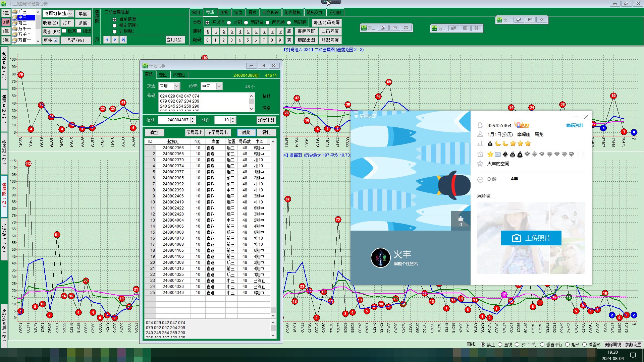
Task: Click the 上传照片 button
Action: (x=531, y=238)
